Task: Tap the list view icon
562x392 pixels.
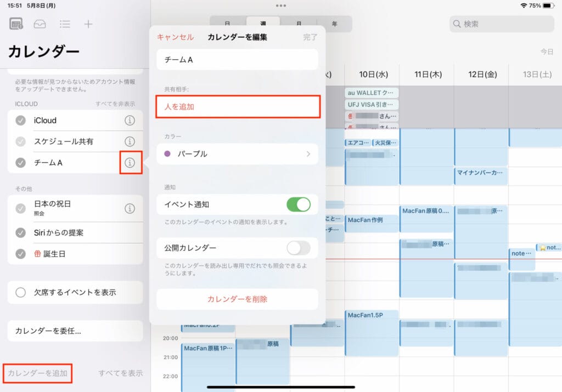Action: (65, 24)
